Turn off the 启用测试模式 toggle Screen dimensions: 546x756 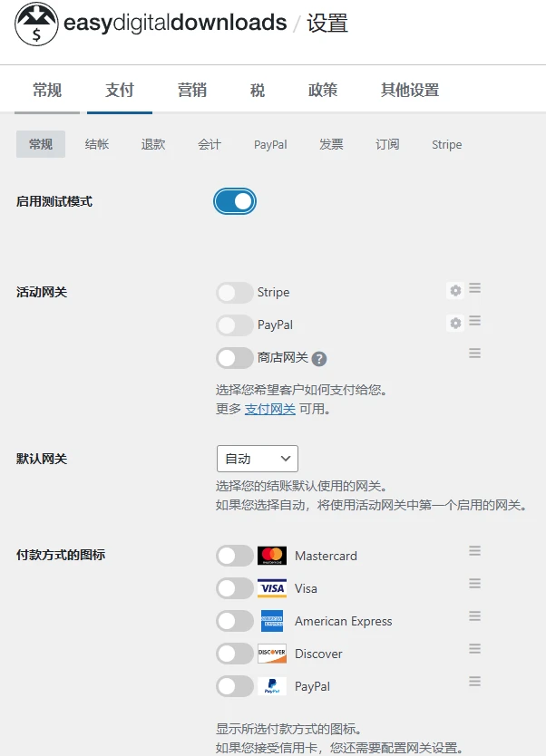pos(235,201)
